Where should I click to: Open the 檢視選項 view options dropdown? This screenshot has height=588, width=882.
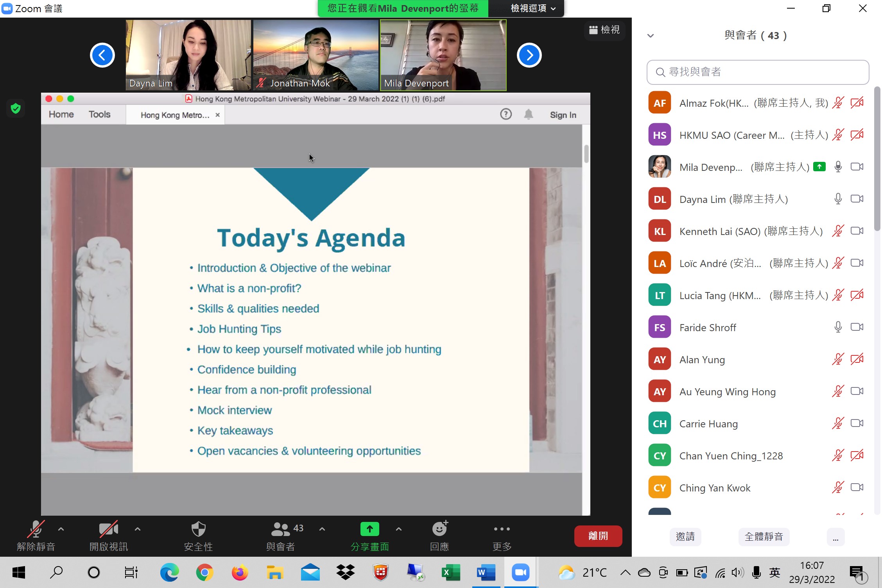point(533,8)
